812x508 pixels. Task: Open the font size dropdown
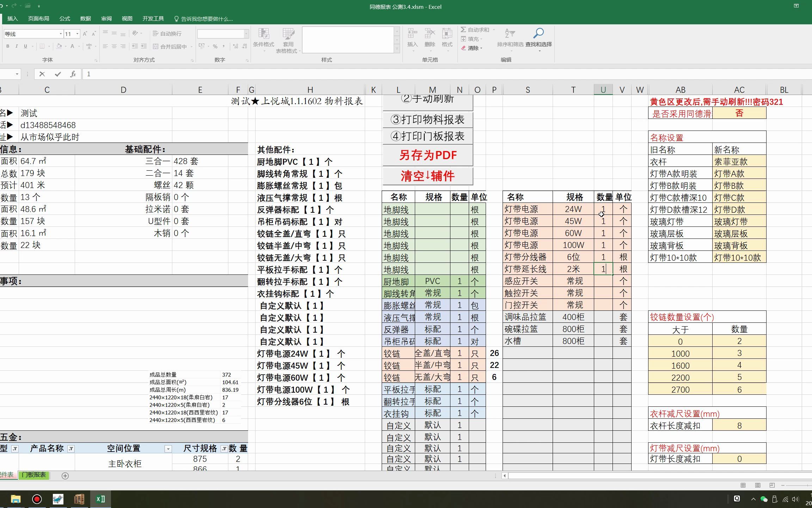77,34
